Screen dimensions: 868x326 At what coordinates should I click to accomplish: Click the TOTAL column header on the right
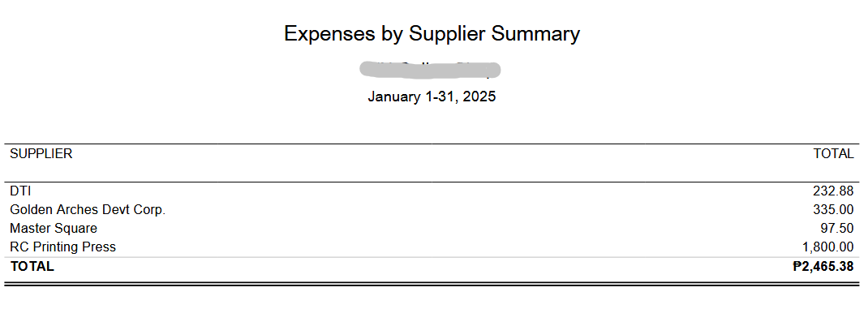click(x=833, y=153)
